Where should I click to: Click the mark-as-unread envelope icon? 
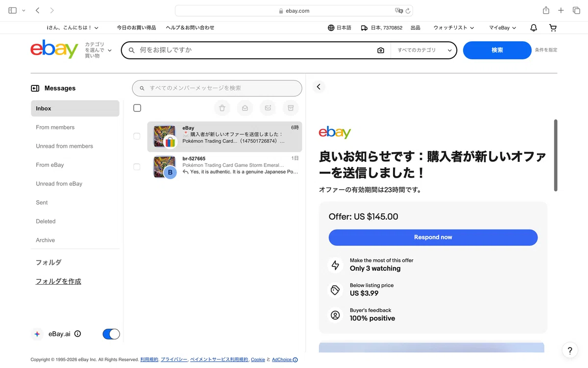pyautogui.click(x=268, y=108)
